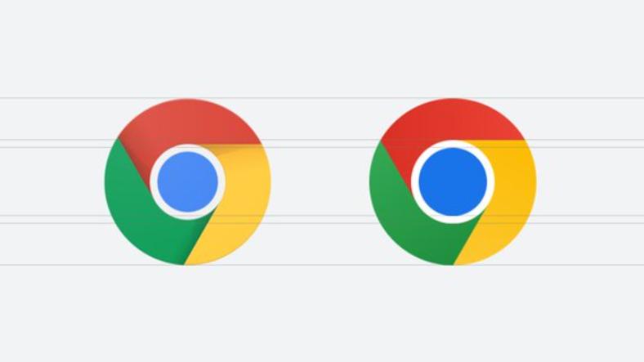Click the third guide line from the top
Viewport: 644px width, 362px height.
(322, 147)
